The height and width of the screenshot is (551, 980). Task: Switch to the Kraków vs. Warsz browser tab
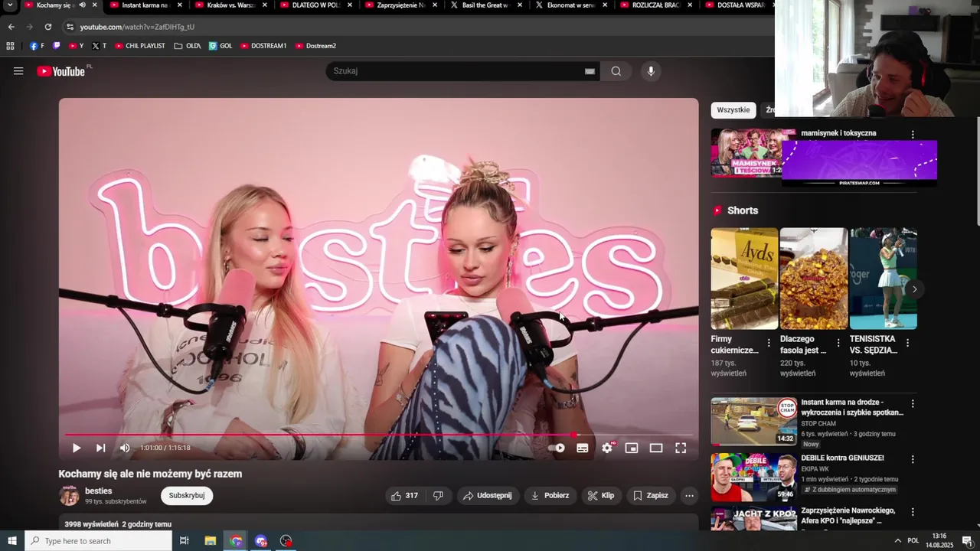[x=230, y=5]
